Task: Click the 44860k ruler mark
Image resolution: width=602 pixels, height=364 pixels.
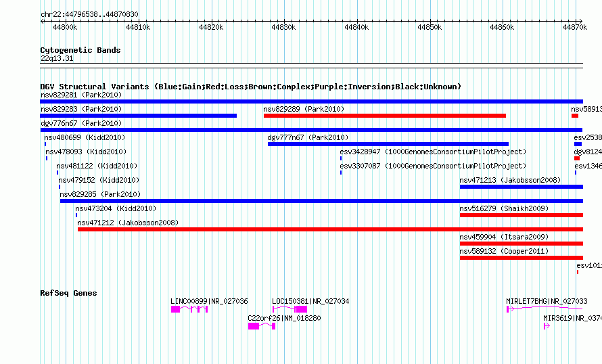Action: pyautogui.click(x=502, y=27)
